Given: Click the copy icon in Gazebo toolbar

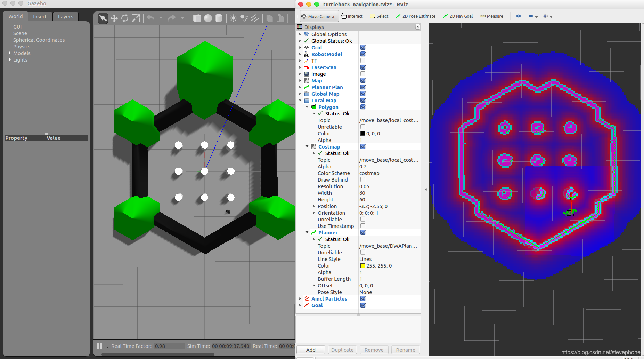Looking at the screenshot, I should [x=269, y=18].
